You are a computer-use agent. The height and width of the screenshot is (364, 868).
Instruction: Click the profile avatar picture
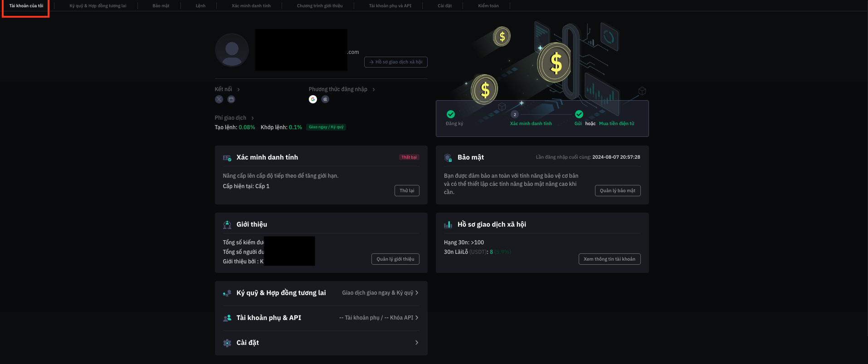pos(232,50)
